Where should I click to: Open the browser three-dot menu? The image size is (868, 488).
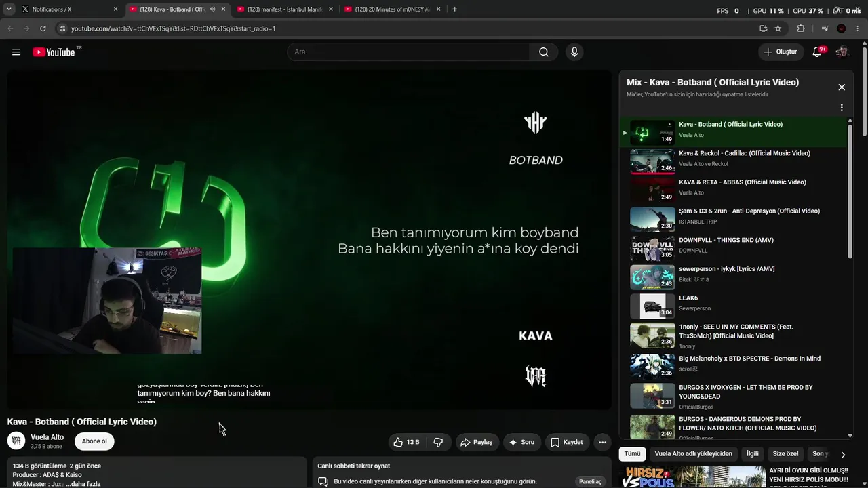pos(859,28)
